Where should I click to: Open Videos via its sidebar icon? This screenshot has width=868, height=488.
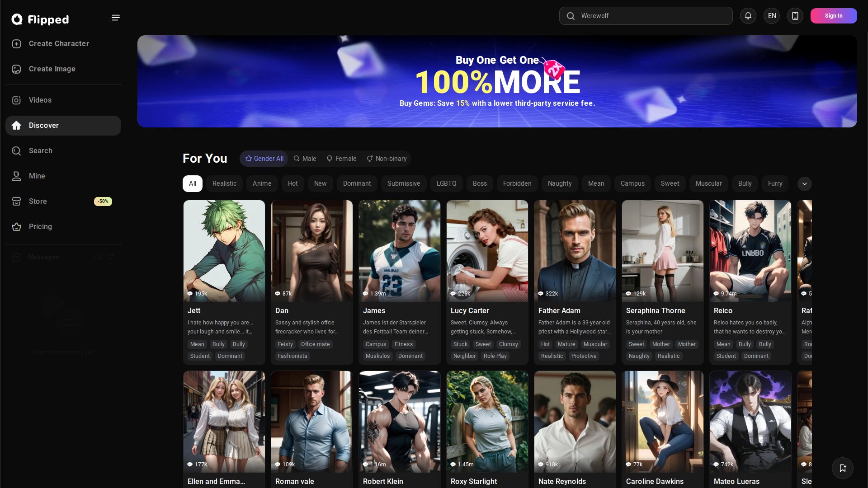point(17,100)
